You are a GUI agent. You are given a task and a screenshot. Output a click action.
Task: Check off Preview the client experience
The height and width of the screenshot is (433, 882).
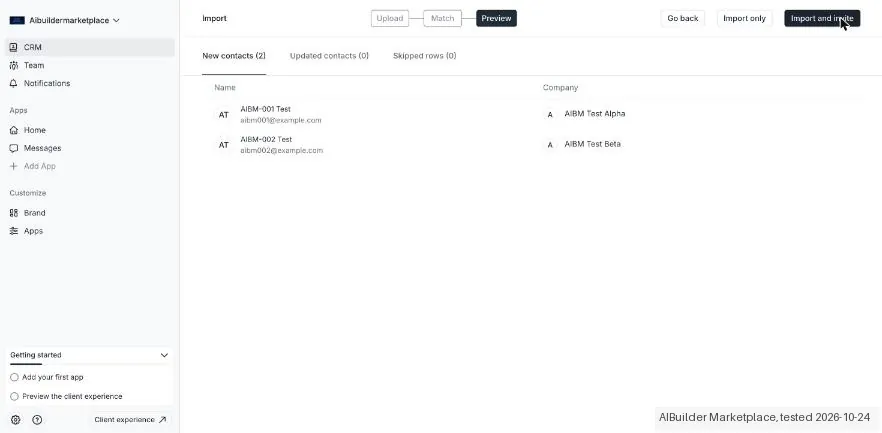(x=15, y=396)
